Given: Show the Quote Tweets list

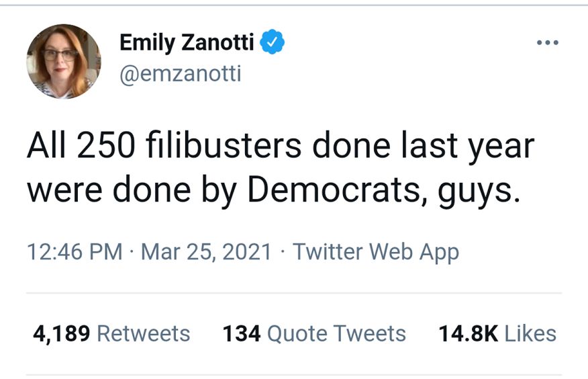Looking at the screenshot, I should click(336, 333).
